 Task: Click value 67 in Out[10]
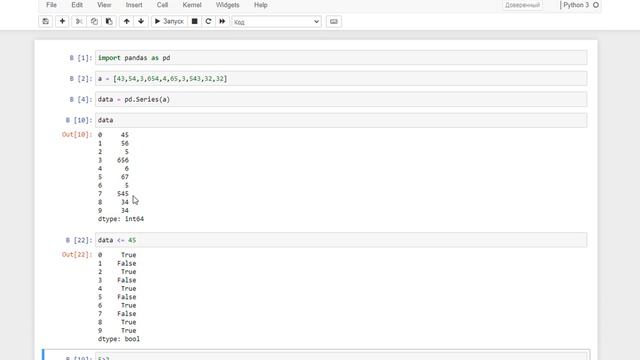125,177
